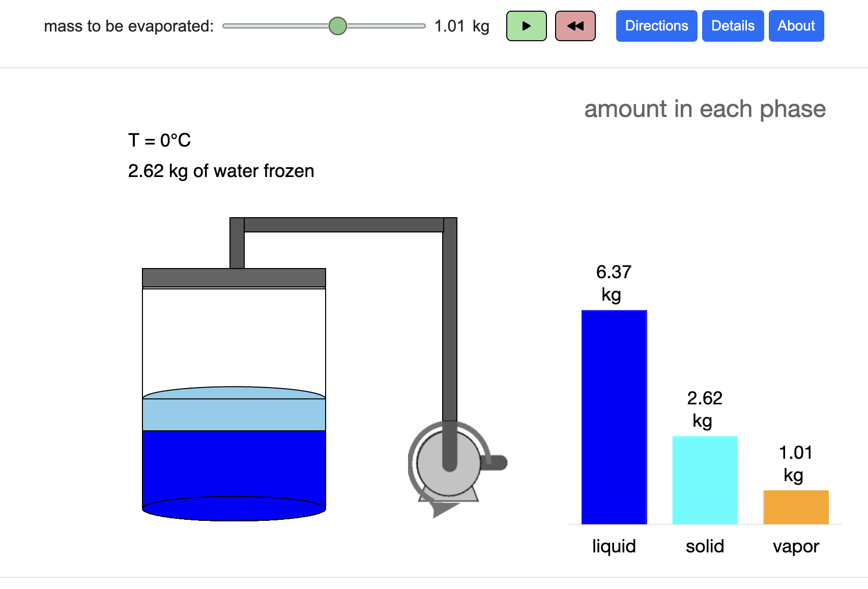Click the cyan solid bar
Image resolution: width=868 pixels, height=589 pixels.
[x=705, y=480]
